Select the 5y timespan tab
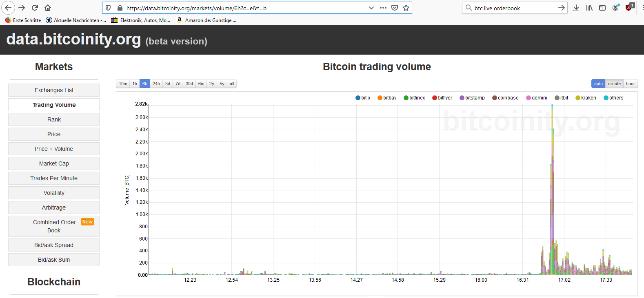The image size is (644, 298). click(222, 84)
